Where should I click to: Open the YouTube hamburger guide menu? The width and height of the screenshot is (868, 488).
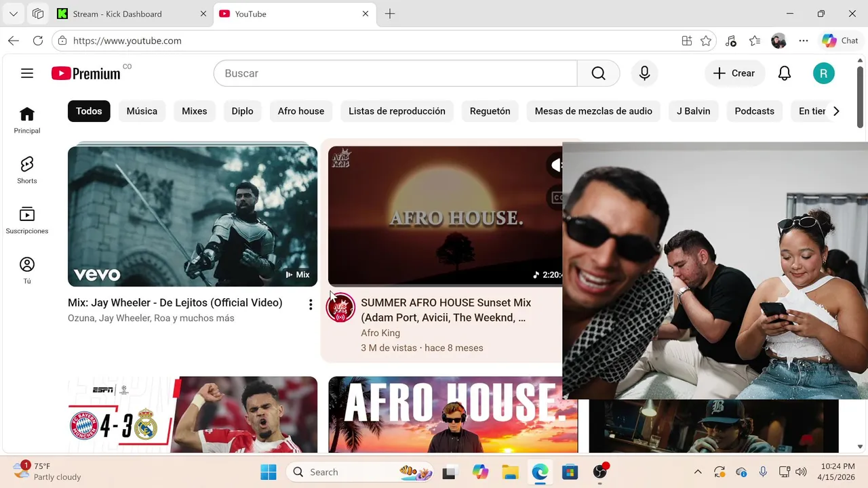click(x=27, y=73)
